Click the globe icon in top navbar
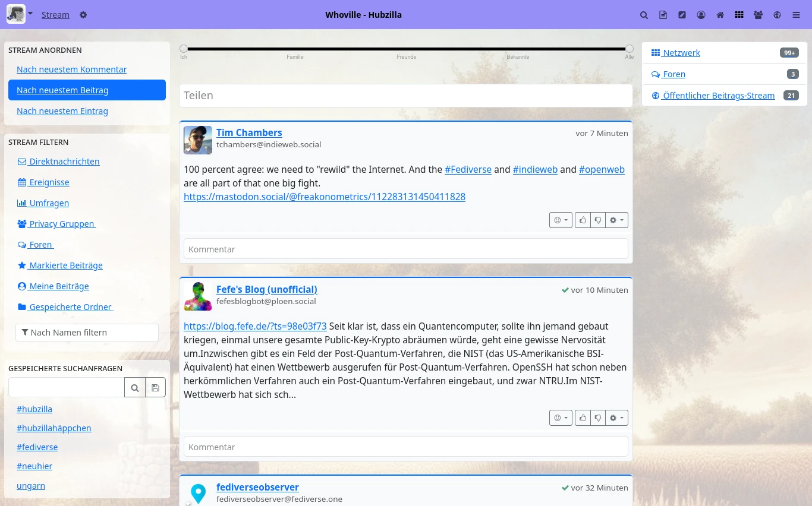The width and height of the screenshot is (812, 506). click(777, 15)
